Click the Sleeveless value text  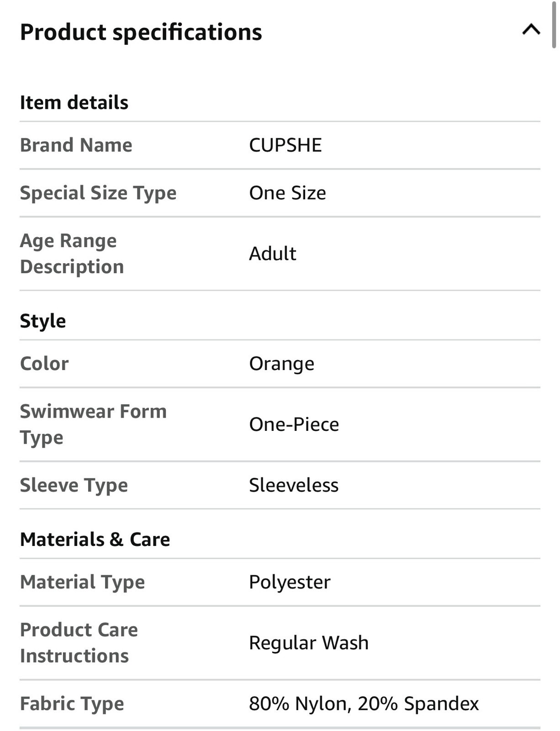294,485
